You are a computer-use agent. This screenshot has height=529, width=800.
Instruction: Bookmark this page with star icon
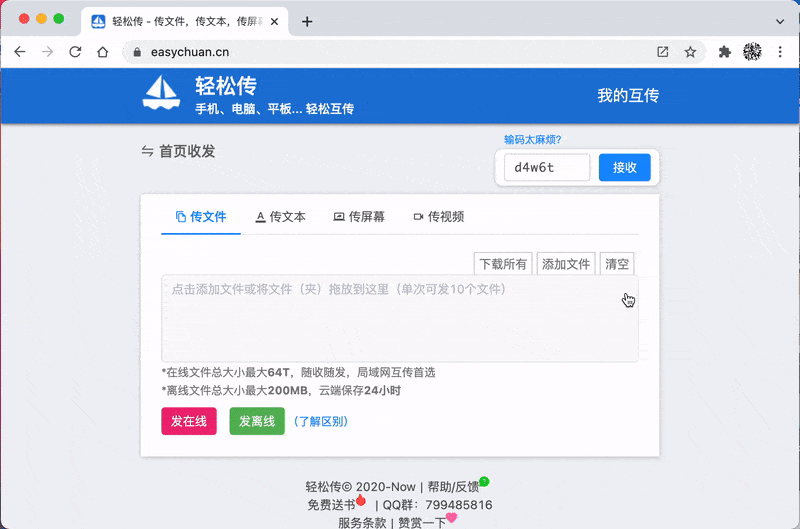click(690, 52)
